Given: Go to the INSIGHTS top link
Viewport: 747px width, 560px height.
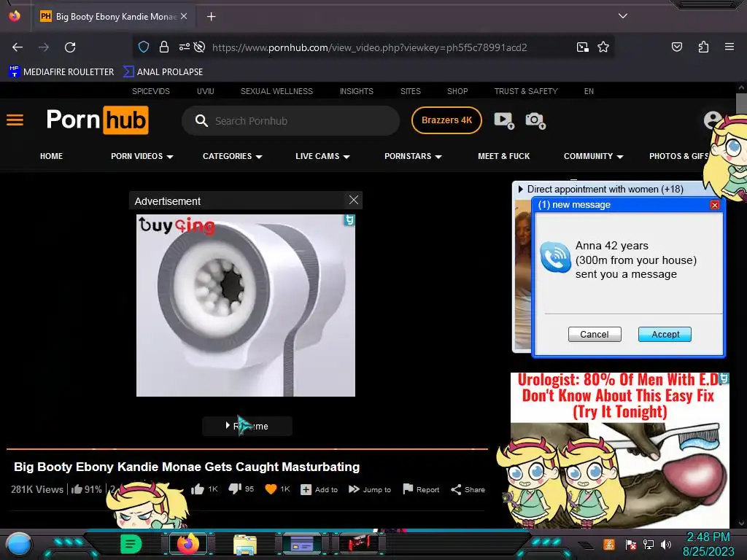Looking at the screenshot, I should click(356, 91).
